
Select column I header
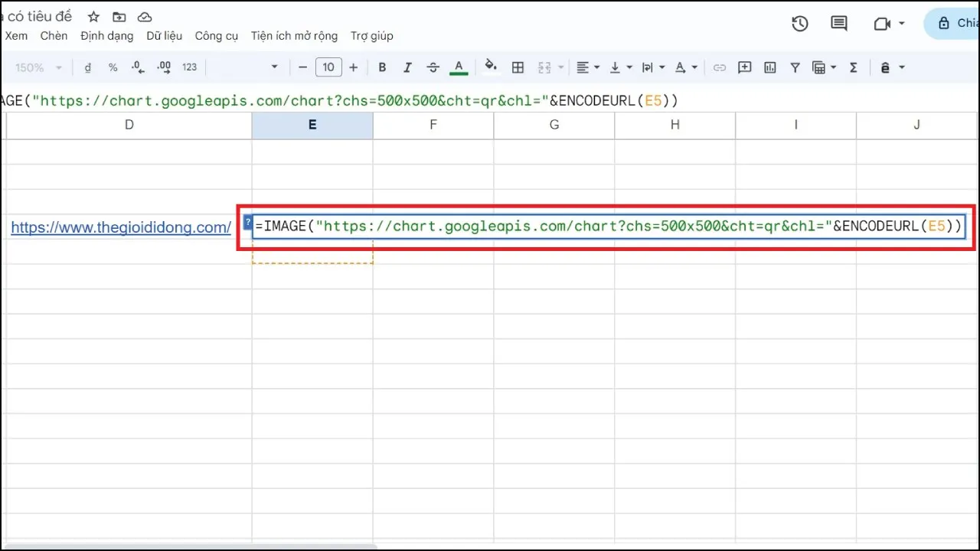(795, 125)
